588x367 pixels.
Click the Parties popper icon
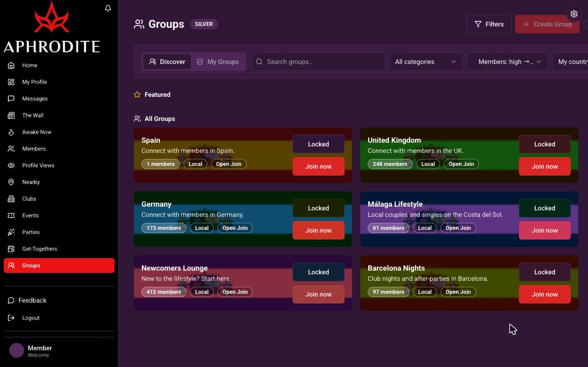(11, 232)
